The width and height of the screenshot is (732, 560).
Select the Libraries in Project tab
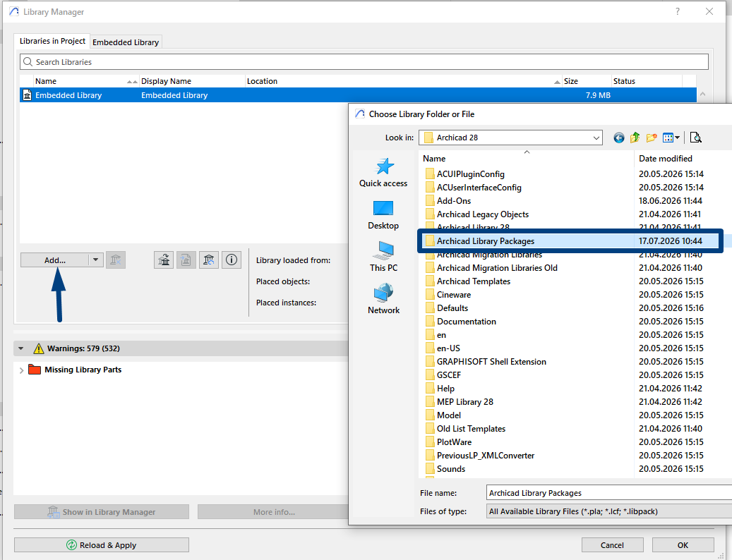(52, 41)
